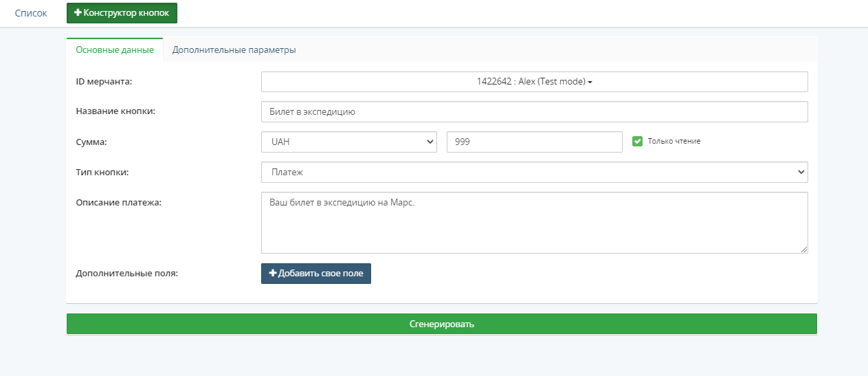Click inside the Описание платежа textarea
This screenshot has height=376, width=868.
(x=534, y=223)
